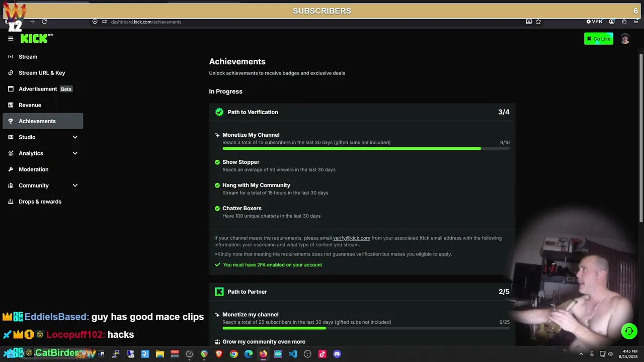Click the 2FA enabled checkmark
Viewport: 644px width, 362px height.
coord(217,264)
